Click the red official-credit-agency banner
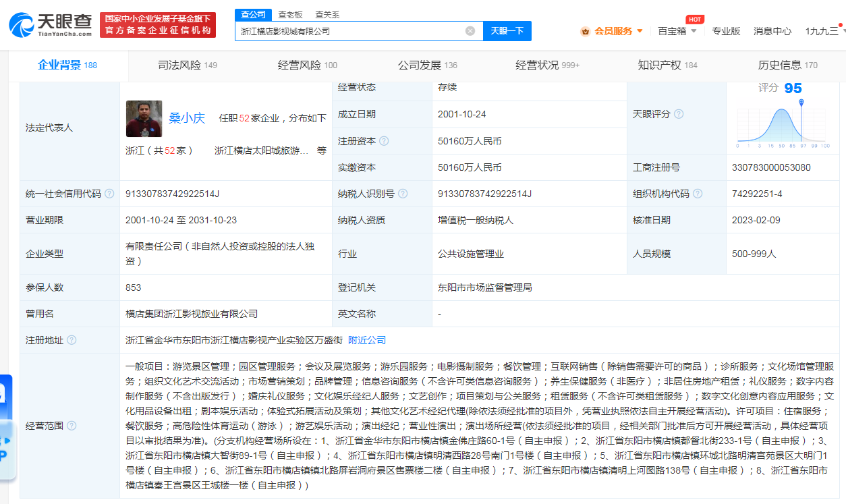 click(157, 25)
